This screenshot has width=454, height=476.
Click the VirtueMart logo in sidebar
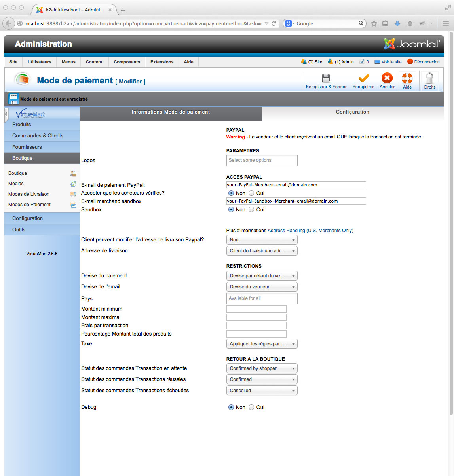tap(30, 114)
